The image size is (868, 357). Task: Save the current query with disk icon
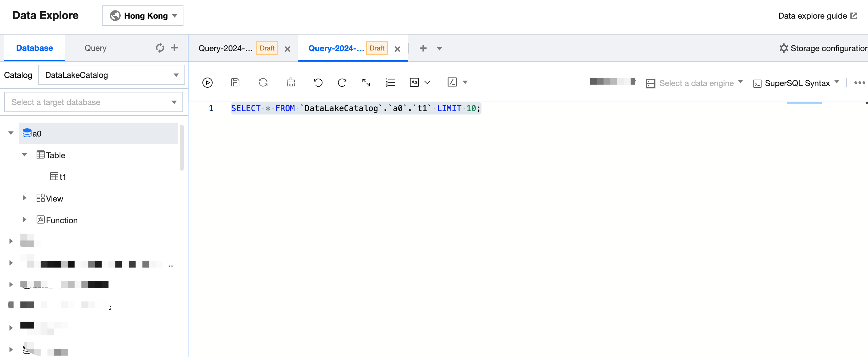pos(235,83)
